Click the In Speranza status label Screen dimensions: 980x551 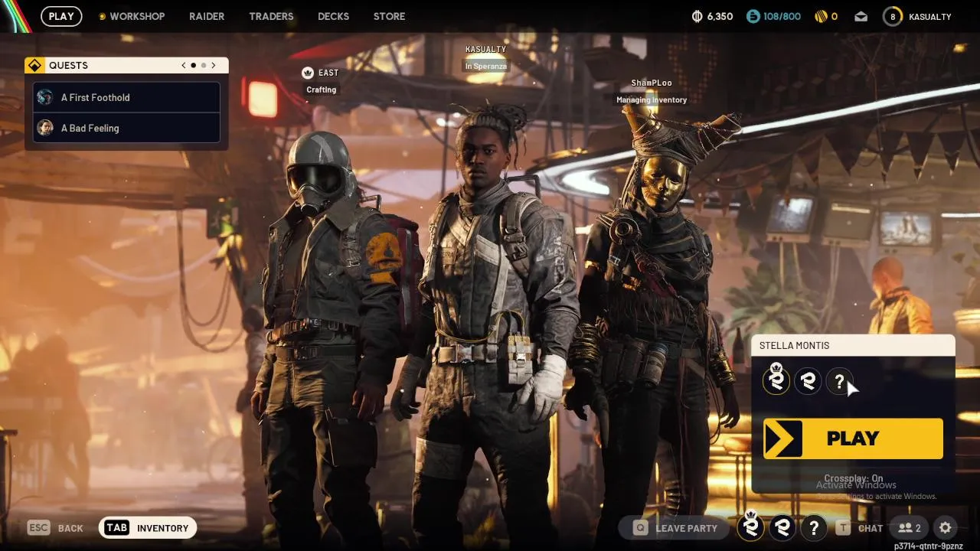[x=486, y=67]
